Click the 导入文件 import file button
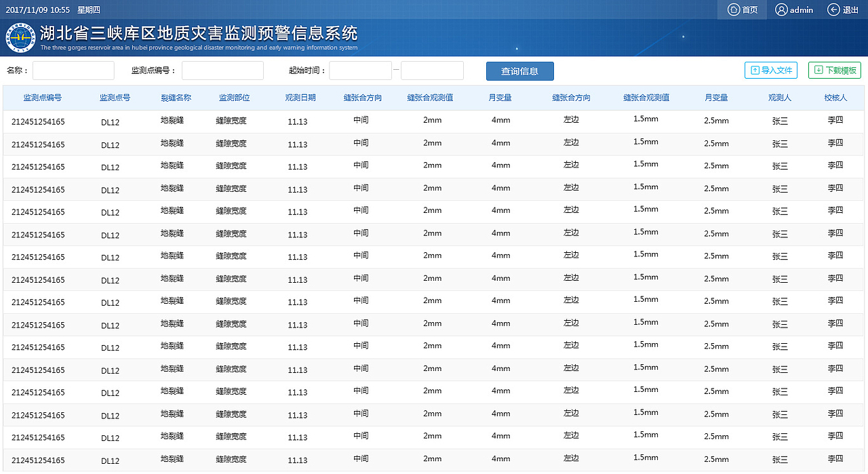Image resolution: width=868 pixels, height=474 pixels. (x=771, y=70)
